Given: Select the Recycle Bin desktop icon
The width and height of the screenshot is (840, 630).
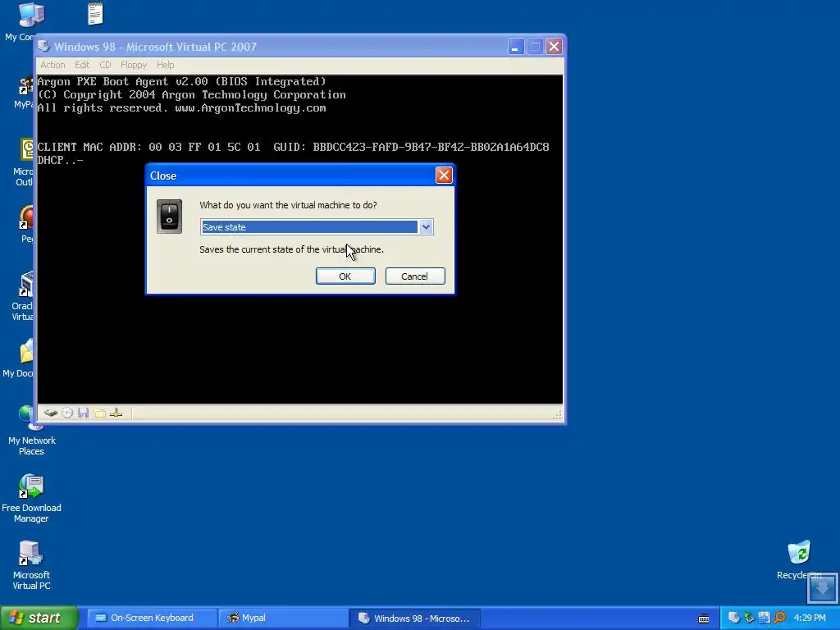Looking at the screenshot, I should click(x=799, y=553).
